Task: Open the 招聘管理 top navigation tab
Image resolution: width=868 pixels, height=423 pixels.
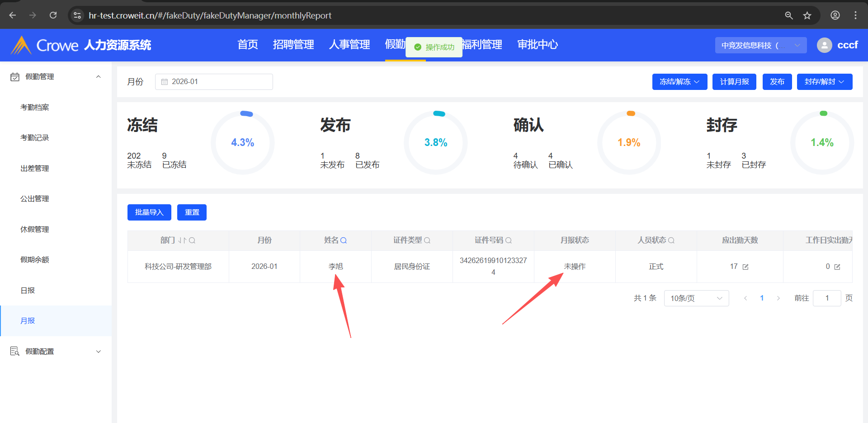Action: 293,45
